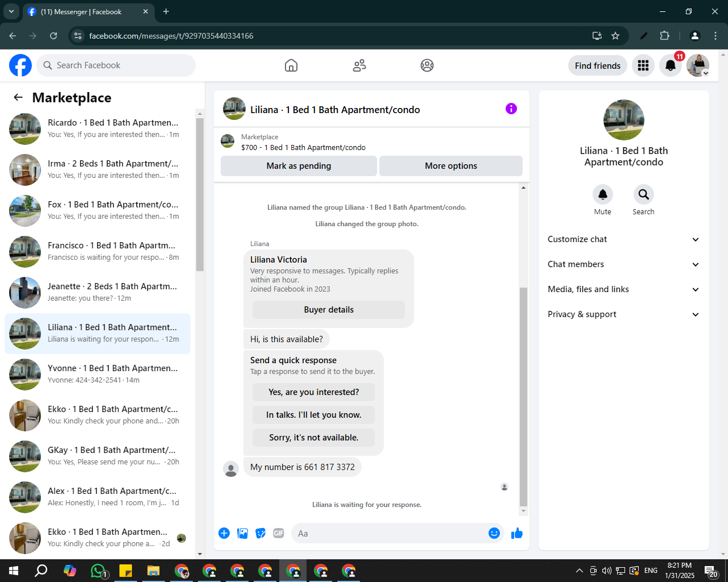Open the Friends icon in top navigation
This screenshot has width=728, height=582.
coord(359,65)
